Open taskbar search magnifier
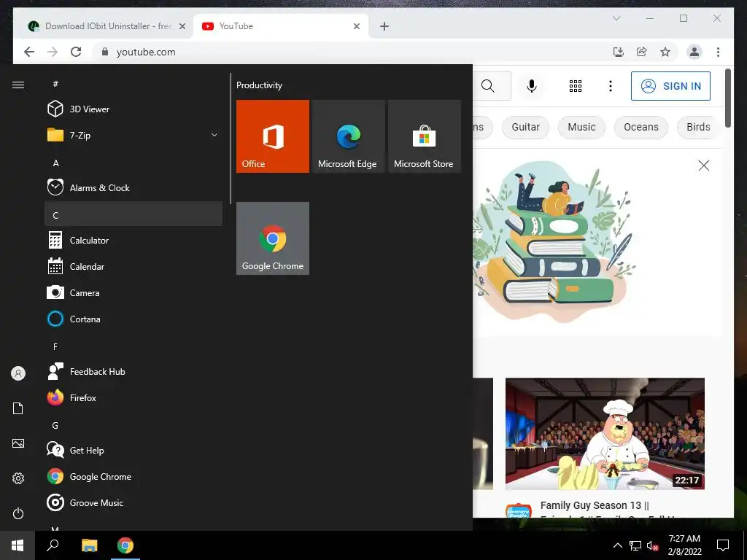The image size is (747, 560). pyautogui.click(x=53, y=545)
